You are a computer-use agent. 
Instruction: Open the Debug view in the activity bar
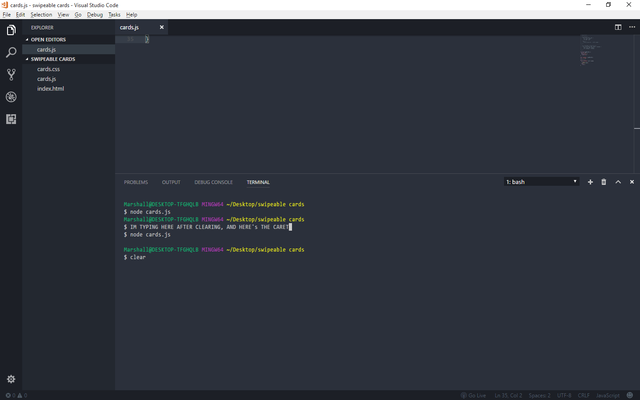11,97
